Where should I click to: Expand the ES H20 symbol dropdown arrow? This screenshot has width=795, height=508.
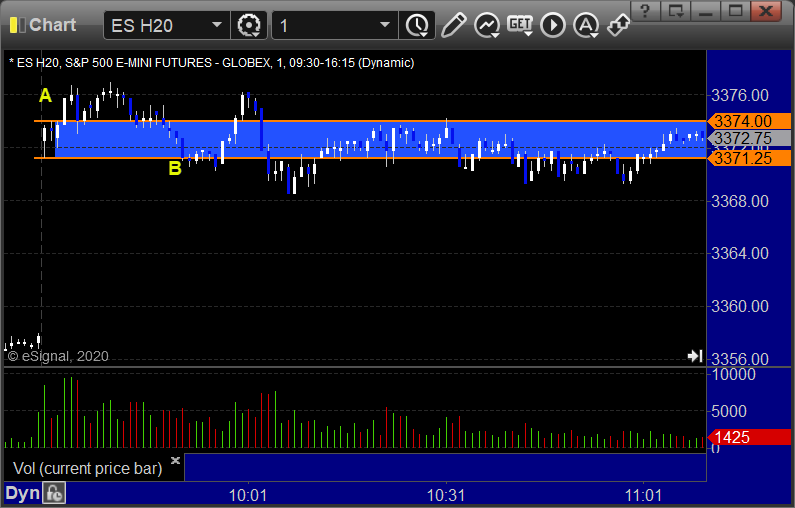(x=217, y=25)
